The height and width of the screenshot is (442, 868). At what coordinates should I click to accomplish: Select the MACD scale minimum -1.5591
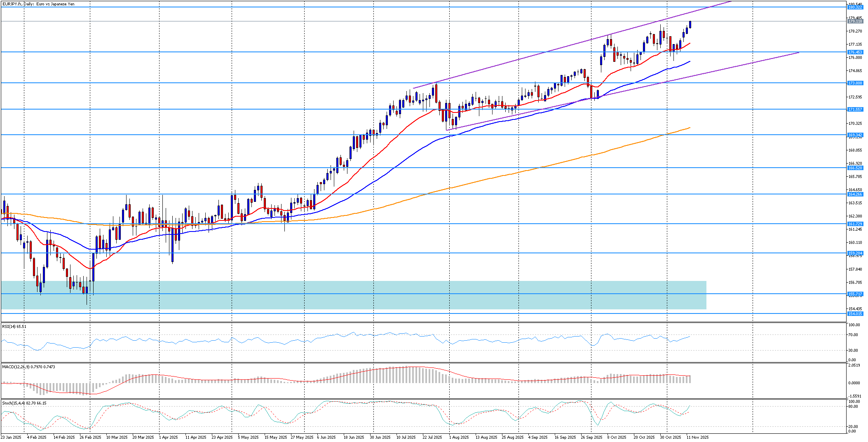854,396
